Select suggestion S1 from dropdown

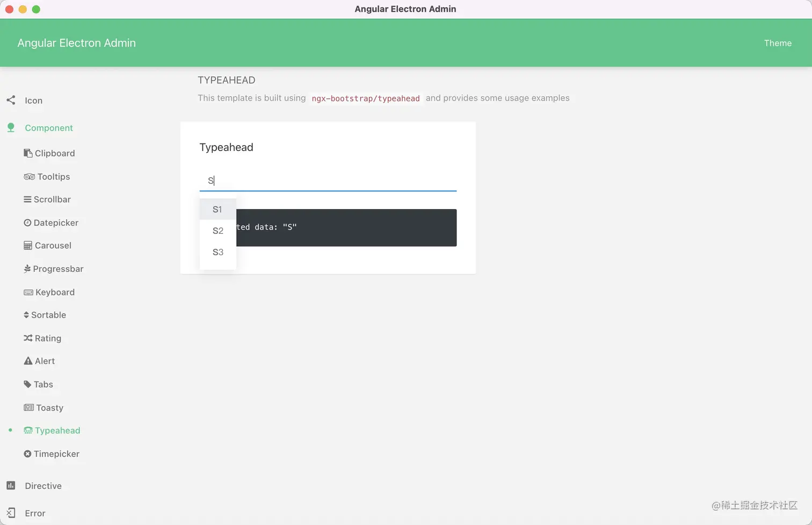218,210
